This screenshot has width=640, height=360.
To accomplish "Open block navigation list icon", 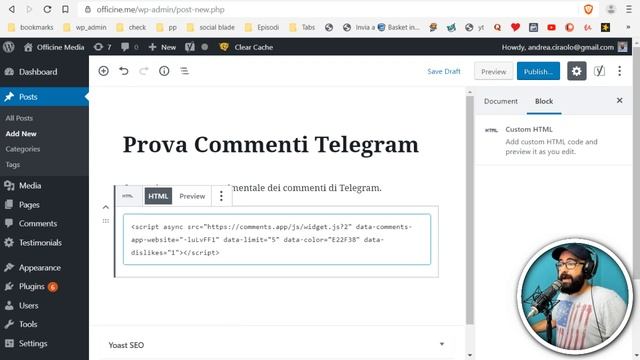I will tap(184, 71).
